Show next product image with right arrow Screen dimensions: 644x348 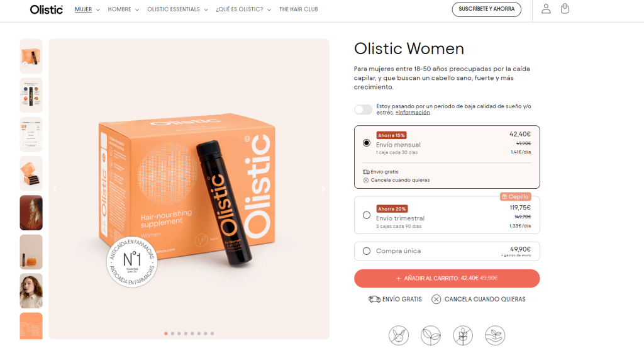tap(323, 189)
